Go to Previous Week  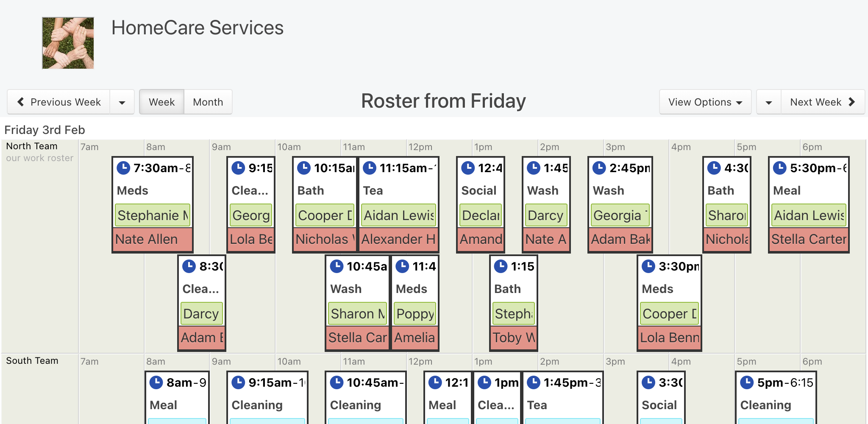[59, 102]
